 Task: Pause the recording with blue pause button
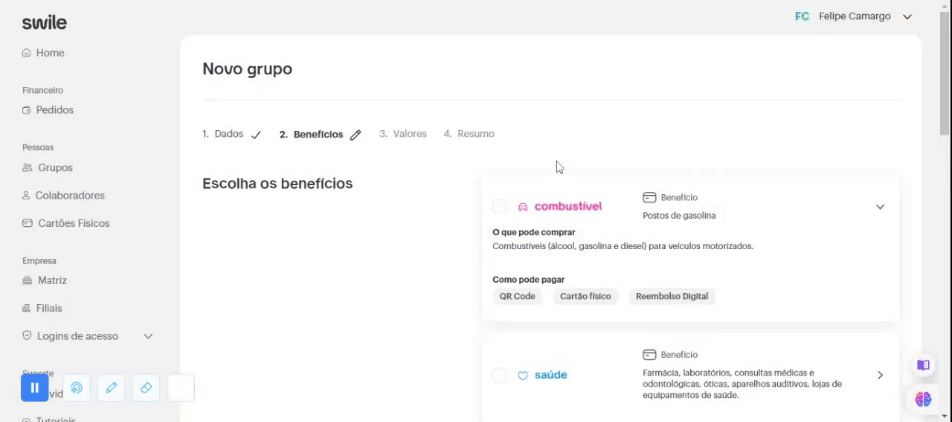(35, 387)
